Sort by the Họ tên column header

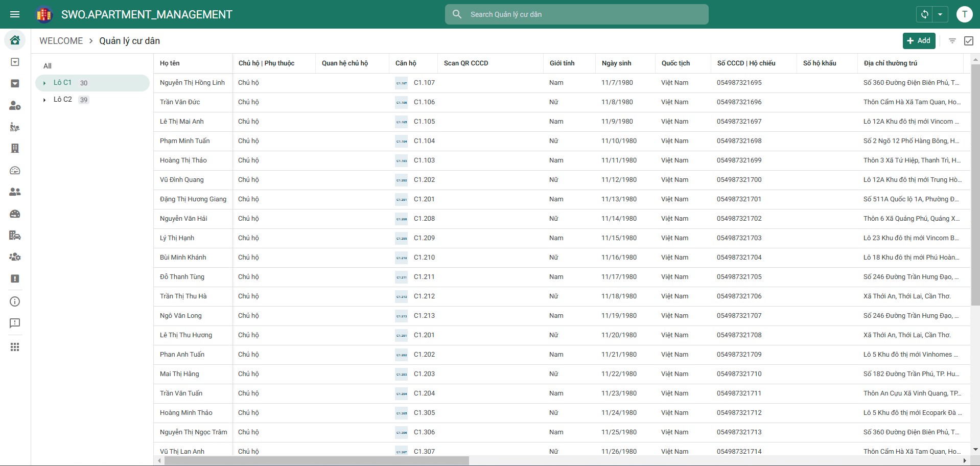coord(170,63)
